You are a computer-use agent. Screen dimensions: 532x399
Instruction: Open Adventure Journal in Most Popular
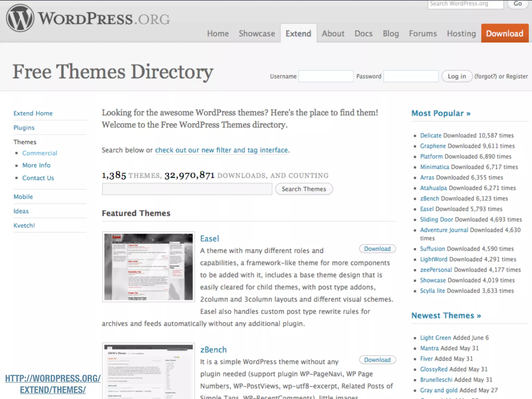[x=444, y=230]
